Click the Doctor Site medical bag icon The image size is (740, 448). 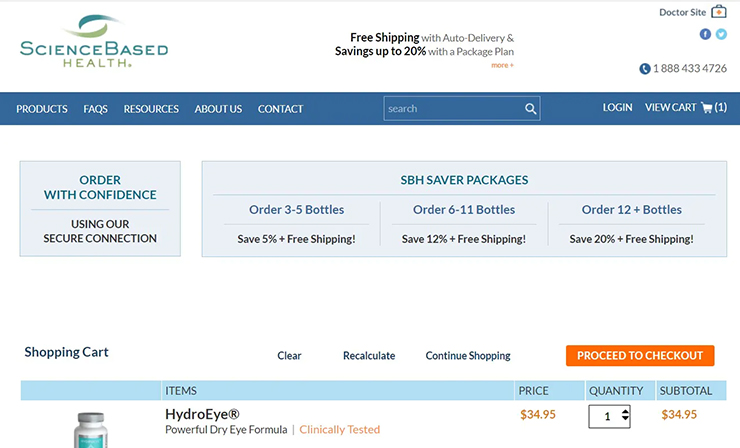[x=719, y=12]
